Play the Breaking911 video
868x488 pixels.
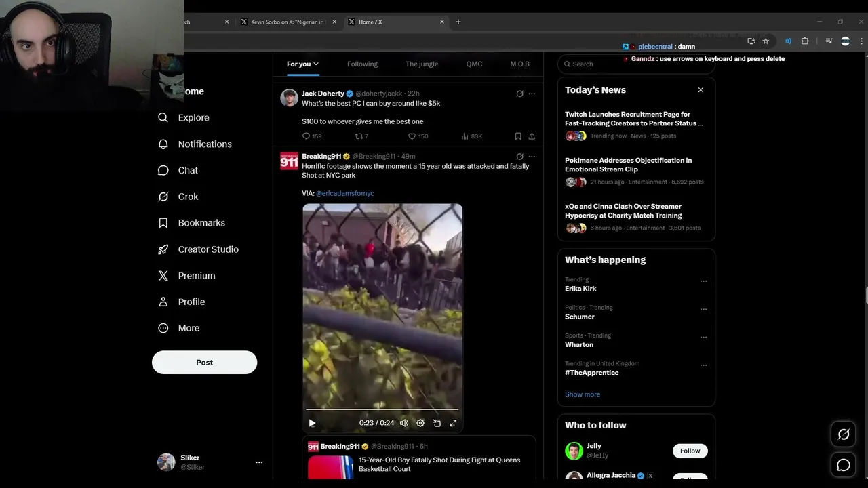[312, 423]
